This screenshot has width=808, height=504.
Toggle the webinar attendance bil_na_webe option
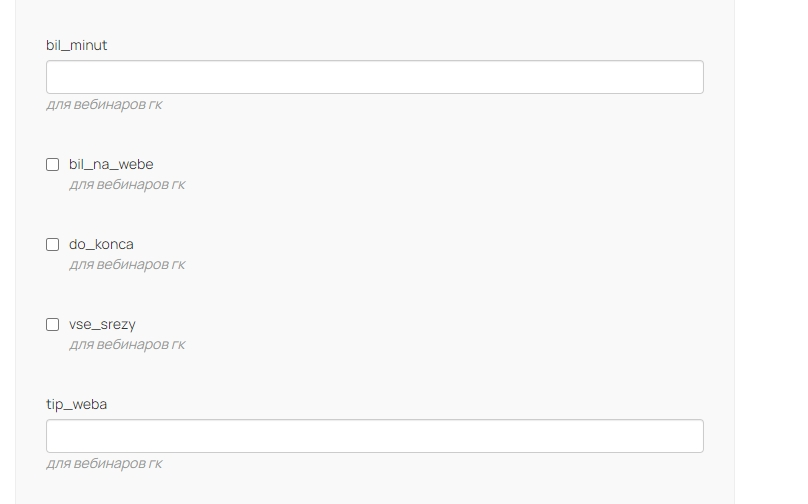point(53,165)
